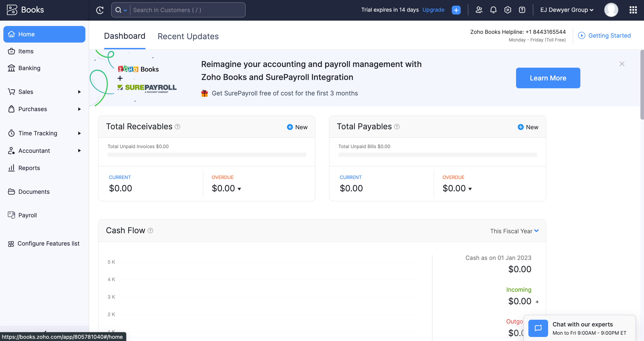Screen dimensions: 644x341
Task: Click Chat with our experts text
Action: coord(583,324)
